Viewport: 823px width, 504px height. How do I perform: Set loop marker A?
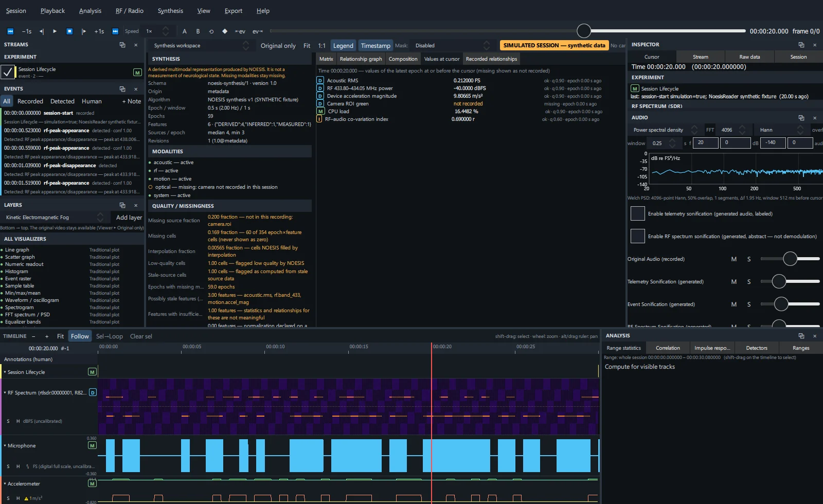(x=185, y=31)
